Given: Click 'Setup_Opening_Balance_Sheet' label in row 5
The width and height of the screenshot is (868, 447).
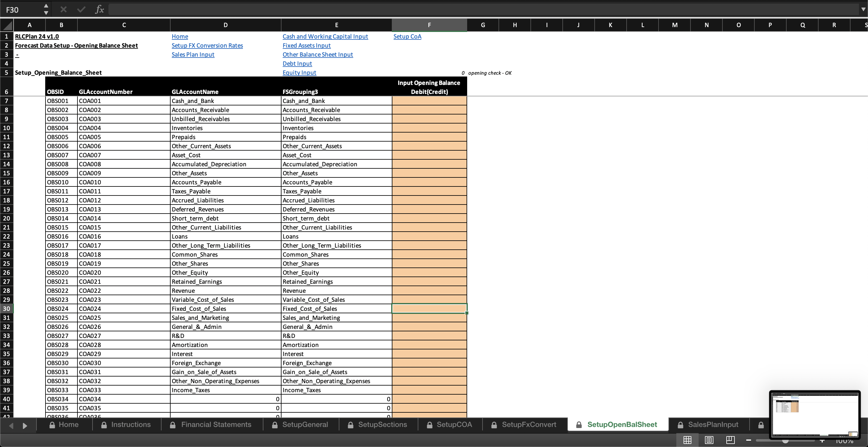Looking at the screenshot, I should click(58, 73).
